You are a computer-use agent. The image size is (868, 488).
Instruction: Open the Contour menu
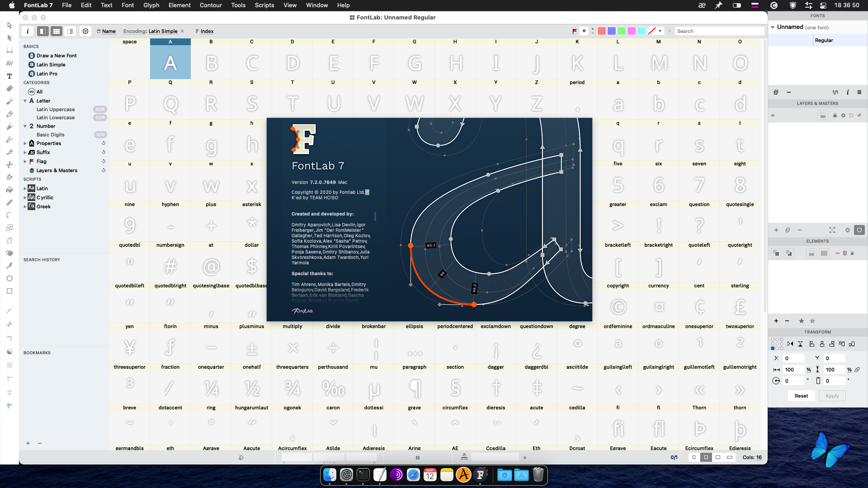point(211,5)
